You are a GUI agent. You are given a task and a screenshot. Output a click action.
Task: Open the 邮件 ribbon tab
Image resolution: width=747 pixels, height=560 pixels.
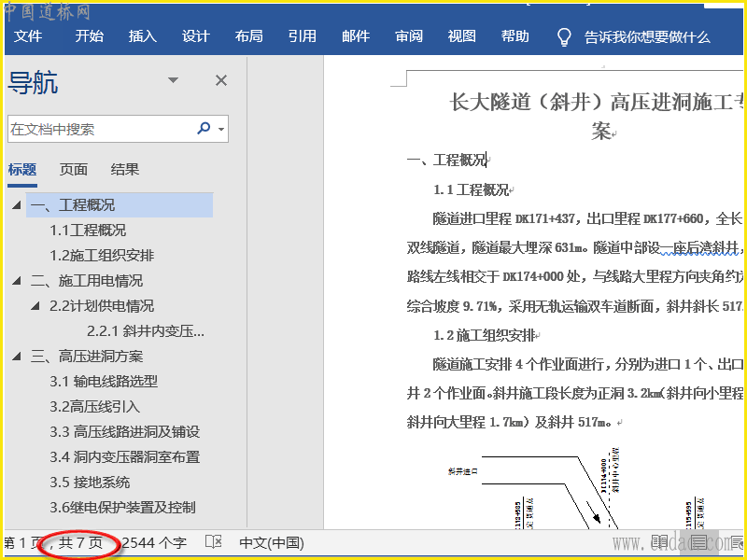click(x=356, y=36)
